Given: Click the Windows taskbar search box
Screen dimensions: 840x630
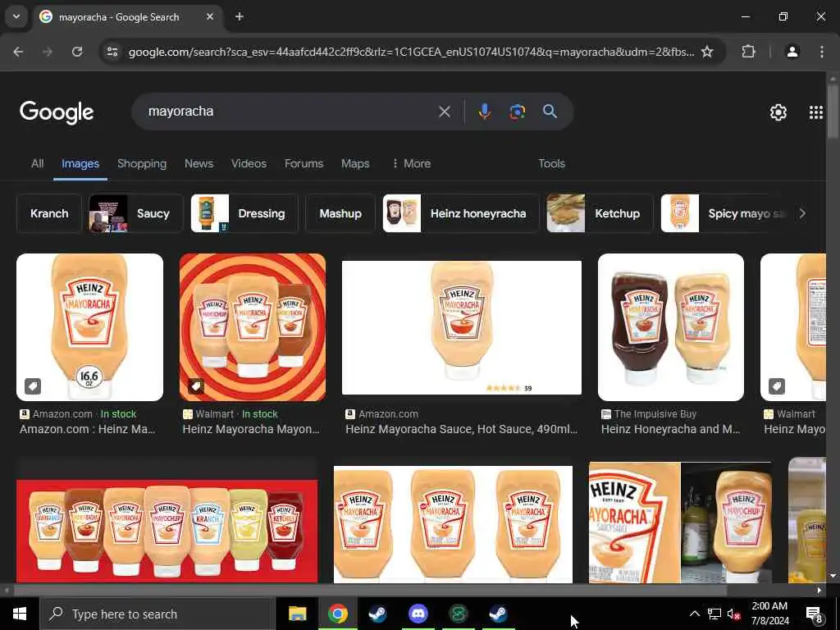Looking at the screenshot, I should coord(157,614).
